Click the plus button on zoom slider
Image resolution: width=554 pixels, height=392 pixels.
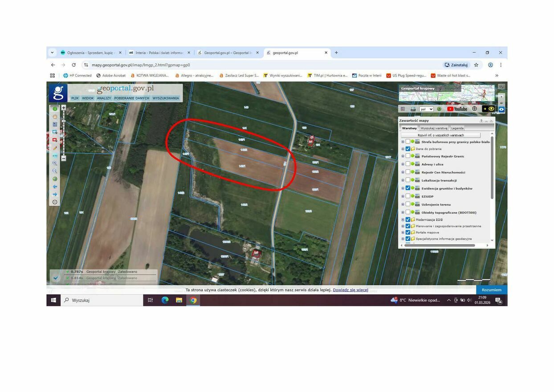point(64,108)
